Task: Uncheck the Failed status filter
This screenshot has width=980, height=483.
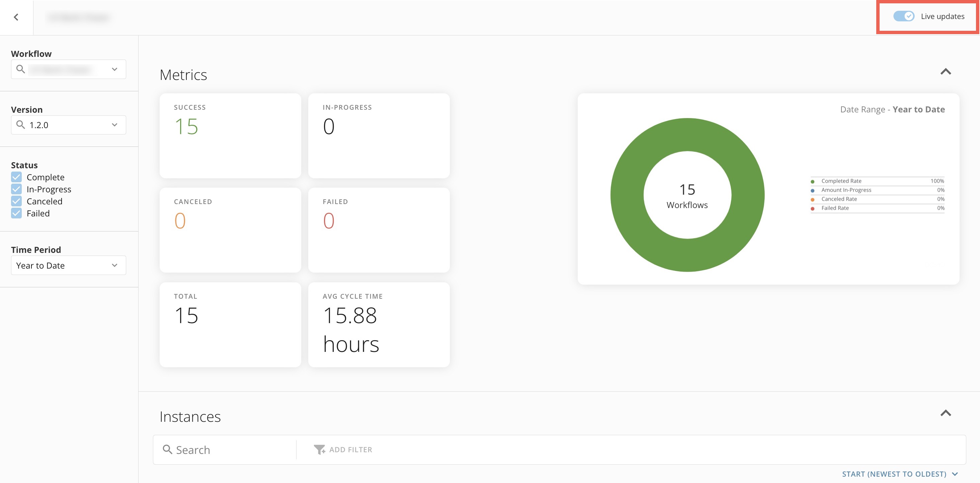Action: coord(16,213)
